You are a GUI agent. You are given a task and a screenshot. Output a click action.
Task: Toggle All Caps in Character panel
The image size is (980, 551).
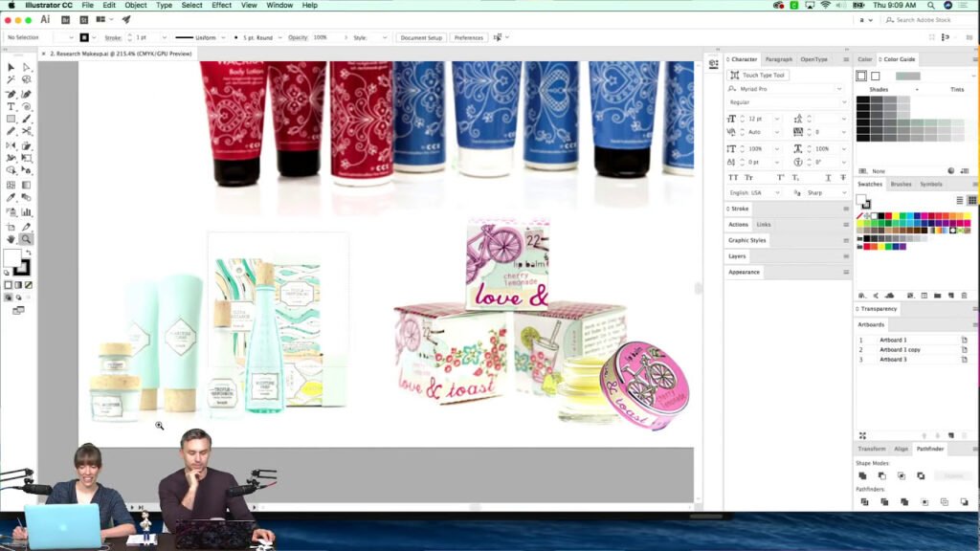(733, 177)
